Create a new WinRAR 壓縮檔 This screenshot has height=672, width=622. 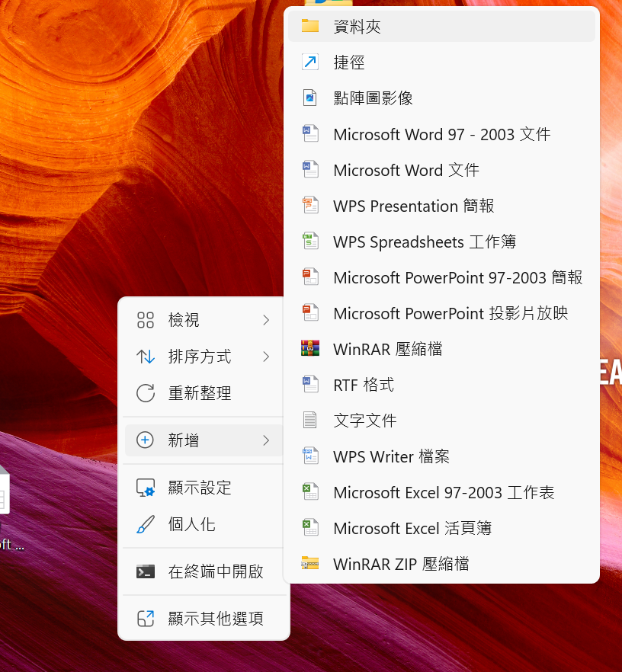coord(441,348)
